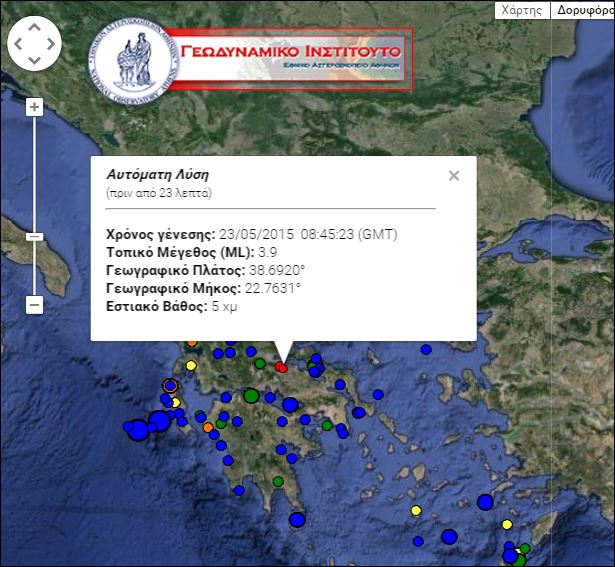Click the zoom slider handle
615x567 pixels.
click(35, 237)
